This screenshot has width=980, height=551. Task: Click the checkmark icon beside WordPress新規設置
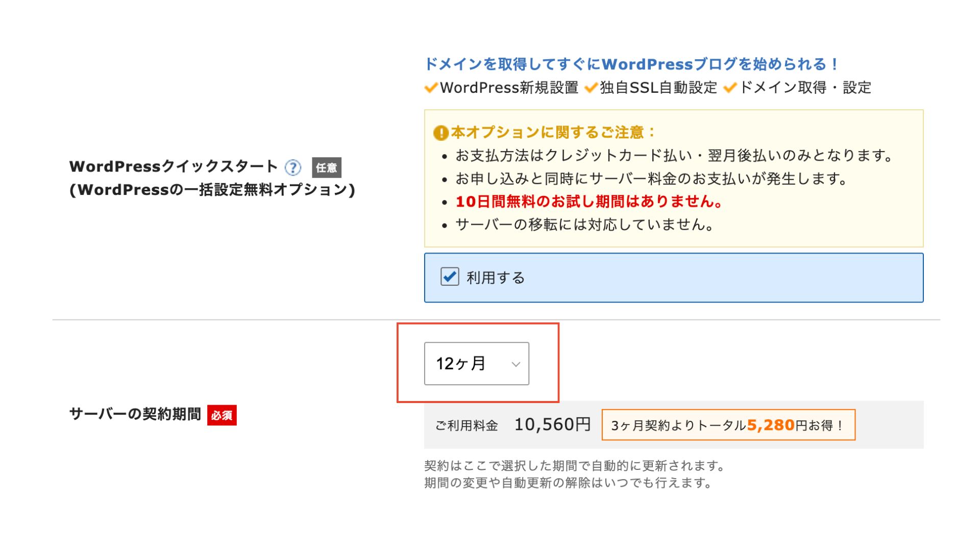point(431,88)
